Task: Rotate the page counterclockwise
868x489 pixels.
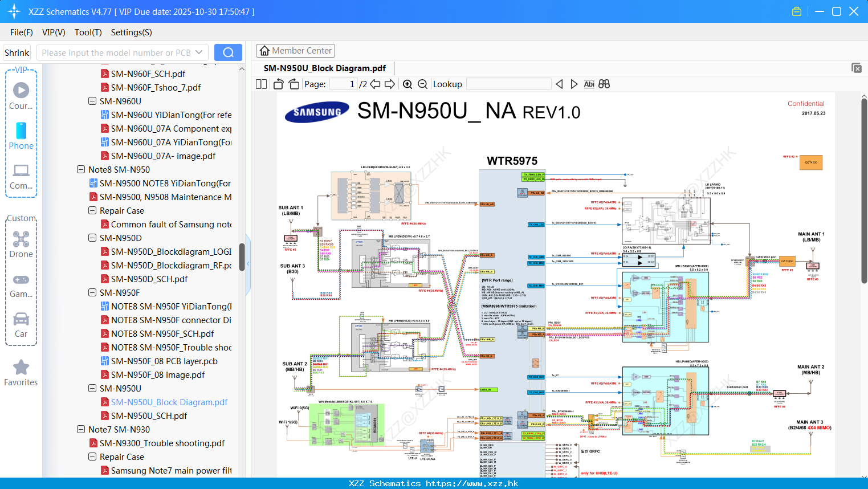Action: point(278,84)
